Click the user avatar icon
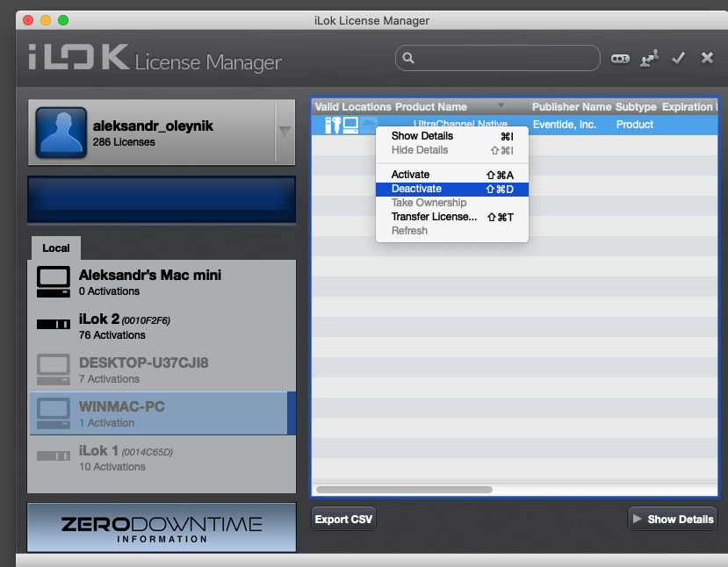This screenshot has width=728, height=567. point(61,133)
